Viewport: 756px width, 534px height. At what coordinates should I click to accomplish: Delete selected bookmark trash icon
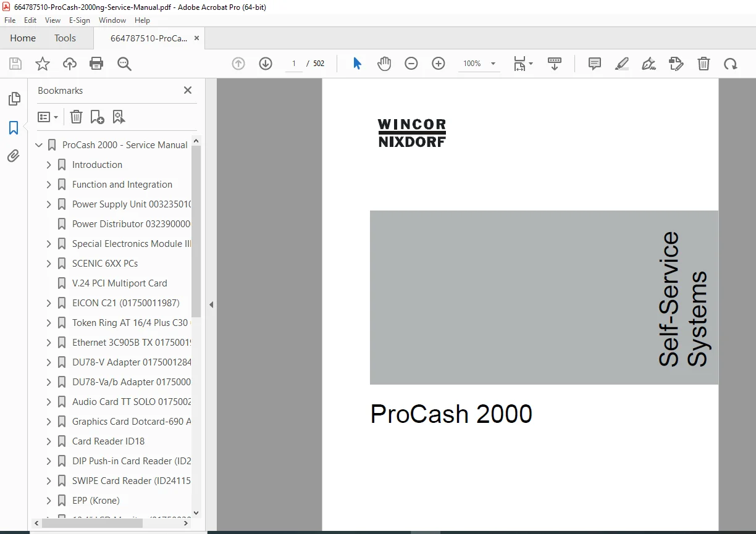pyautogui.click(x=76, y=117)
